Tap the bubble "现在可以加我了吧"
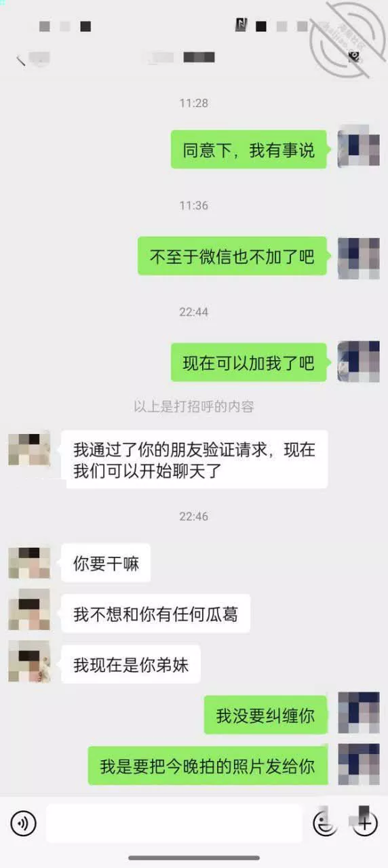The image size is (388, 868). (x=248, y=362)
